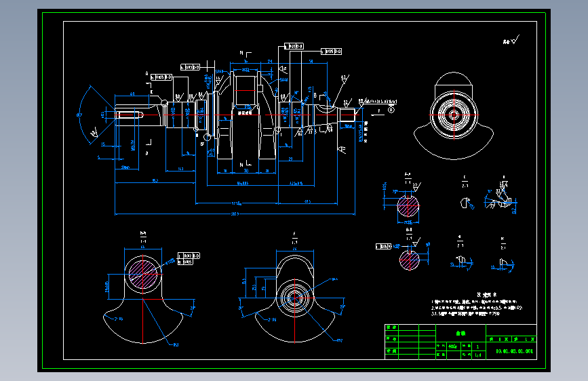Image resolution: width=588 pixels, height=381 pixels.
Task: Select the concentric circles in the F view
Action: pos(295,298)
